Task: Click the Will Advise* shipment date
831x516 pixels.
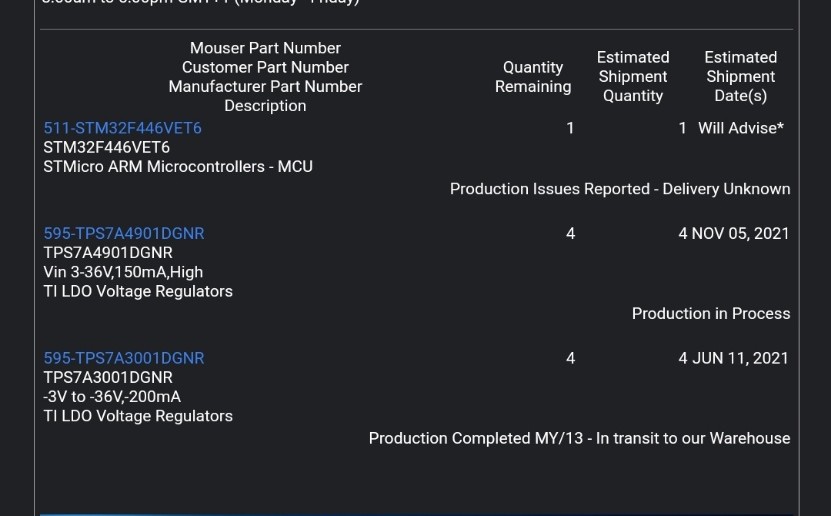Action: coord(741,128)
